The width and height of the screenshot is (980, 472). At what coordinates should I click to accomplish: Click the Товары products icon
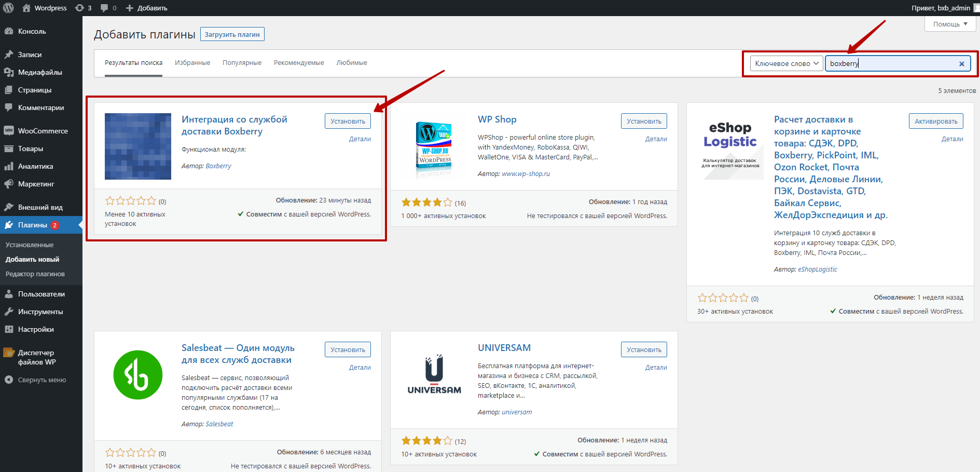point(9,149)
